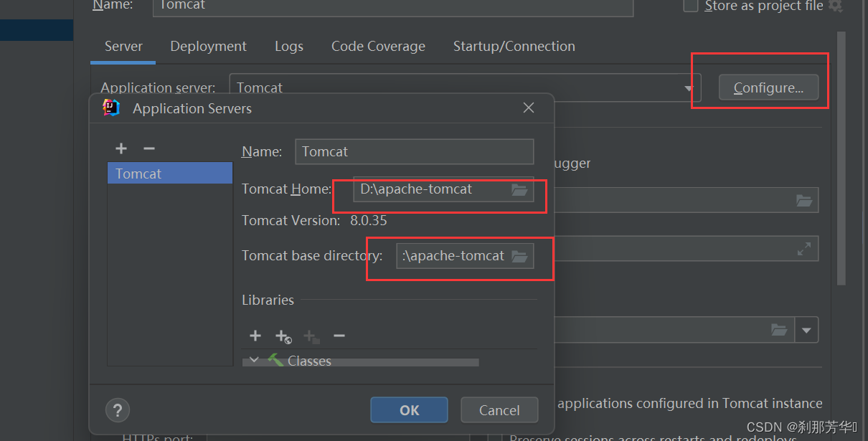This screenshot has width=868, height=441.
Task: Click the Tomcat Version 8.0.35 text
Action: [x=314, y=220]
